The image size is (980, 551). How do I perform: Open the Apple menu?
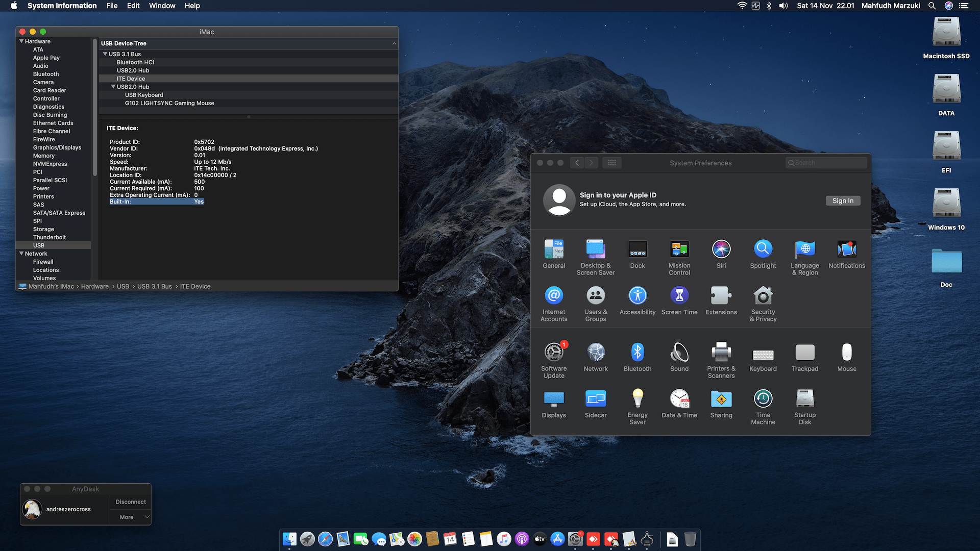(x=14, y=6)
